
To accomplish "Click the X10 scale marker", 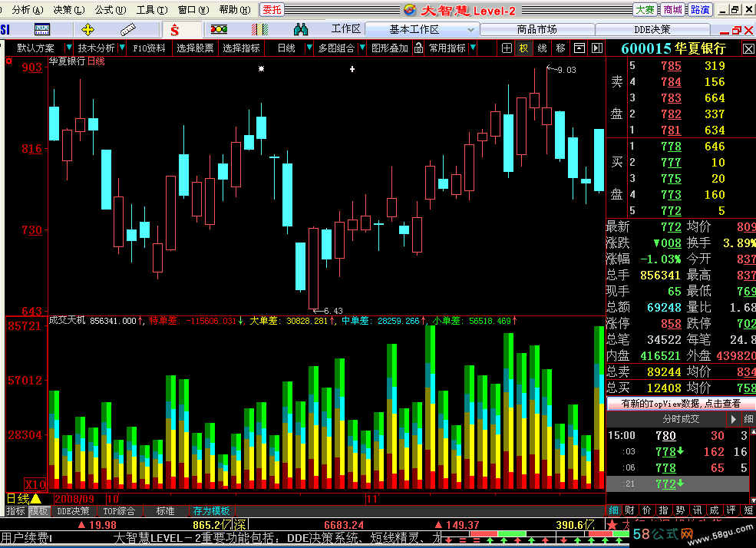I will [35, 484].
